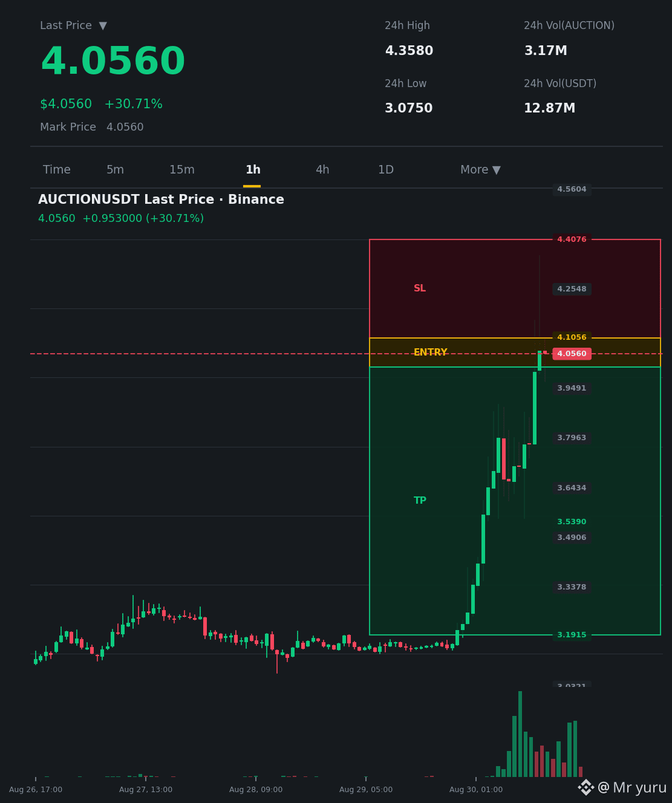Click the AUCTIONUSDT Last Price Binance title

[161, 200]
